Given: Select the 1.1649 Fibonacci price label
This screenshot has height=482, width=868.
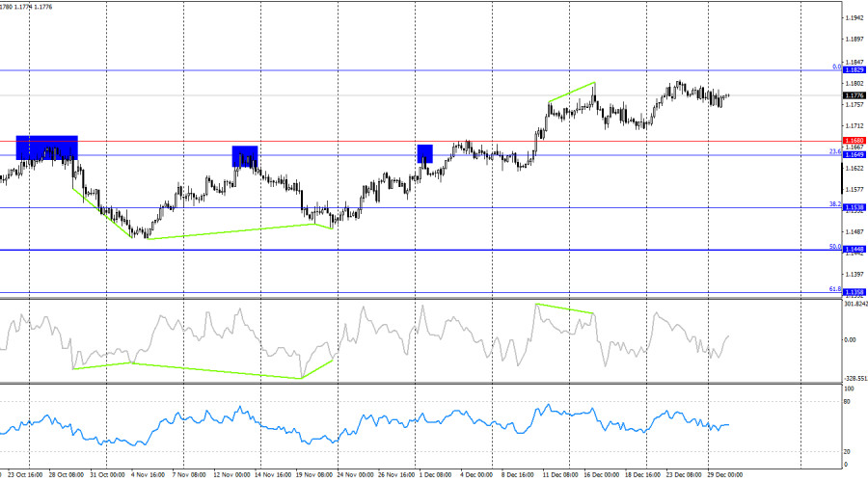Looking at the screenshot, I should pos(854,154).
